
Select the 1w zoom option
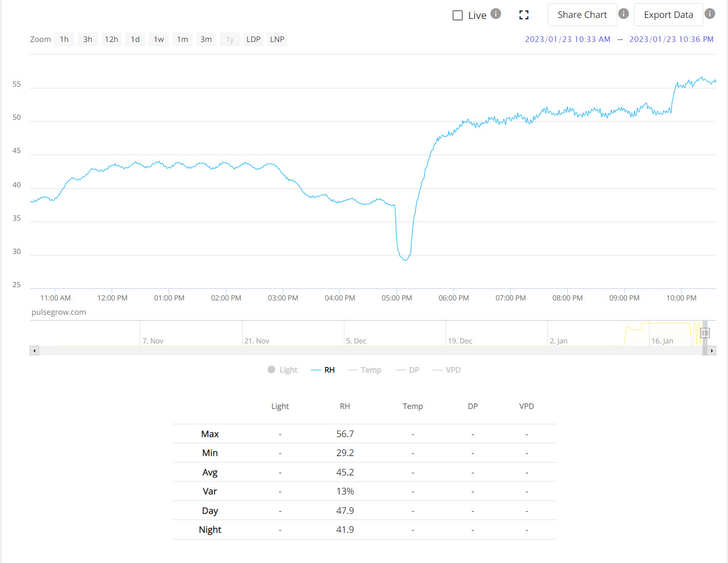click(x=159, y=39)
